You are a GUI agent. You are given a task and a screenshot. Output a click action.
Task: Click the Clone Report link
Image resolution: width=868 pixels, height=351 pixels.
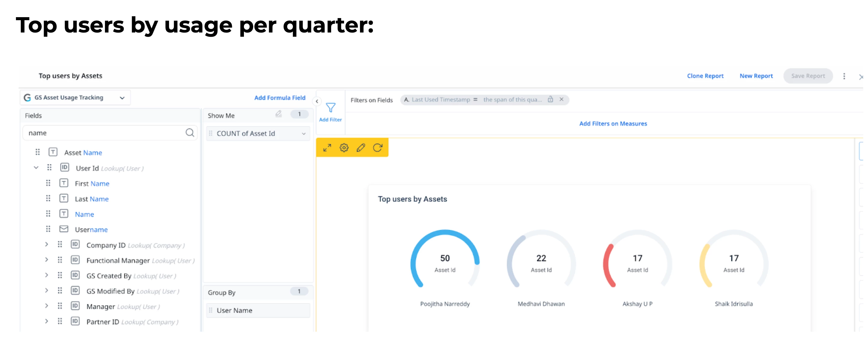(x=705, y=76)
